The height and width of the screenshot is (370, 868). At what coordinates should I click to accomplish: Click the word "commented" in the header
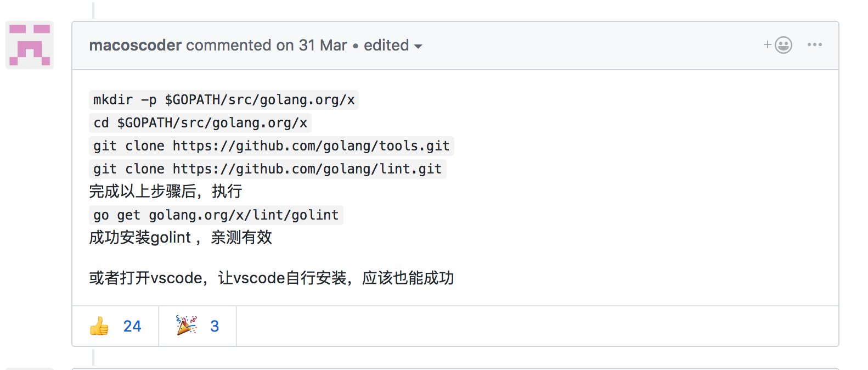[228, 45]
